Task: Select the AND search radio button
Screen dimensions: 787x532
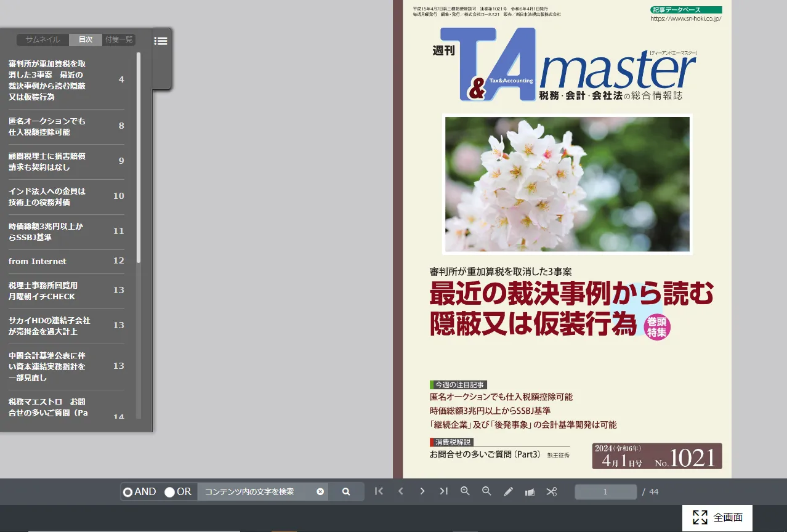Action: pyautogui.click(x=128, y=492)
